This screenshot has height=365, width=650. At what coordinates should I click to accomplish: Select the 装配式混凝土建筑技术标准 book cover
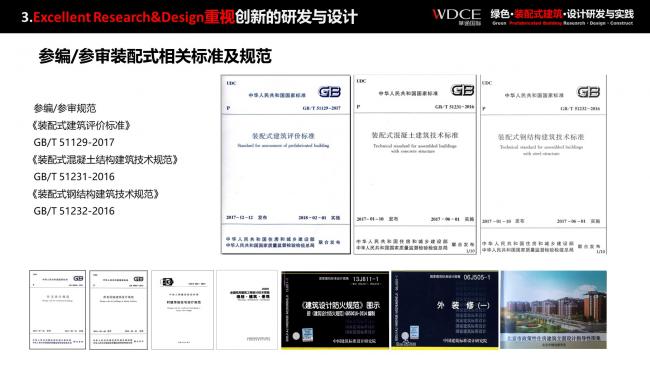click(x=415, y=164)
